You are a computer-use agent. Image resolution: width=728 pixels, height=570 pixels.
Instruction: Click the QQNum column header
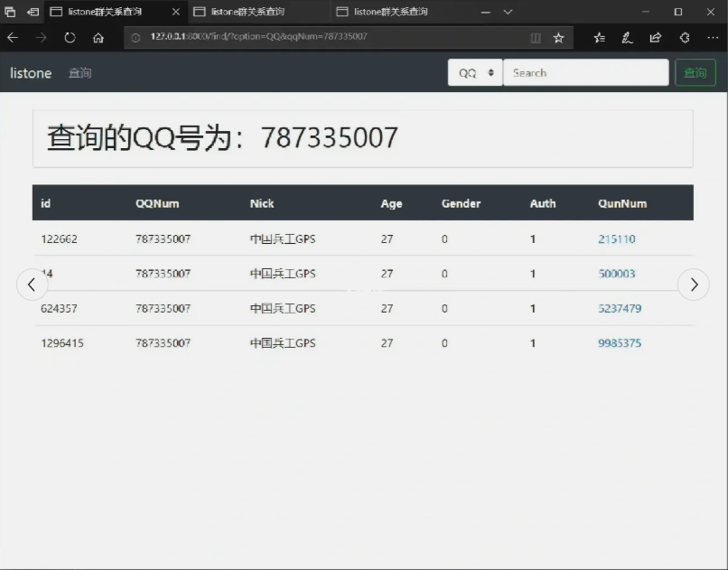click(x=157, y=203)
